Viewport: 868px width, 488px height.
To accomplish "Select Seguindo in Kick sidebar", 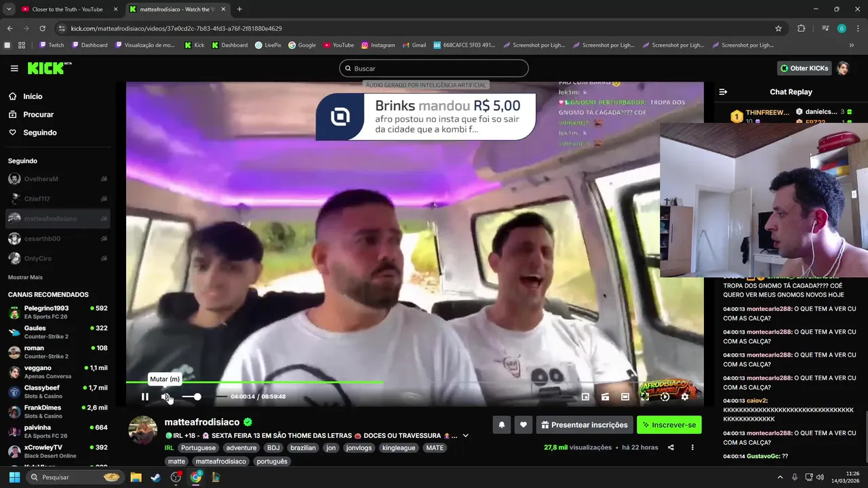I will tap(40, 133).
